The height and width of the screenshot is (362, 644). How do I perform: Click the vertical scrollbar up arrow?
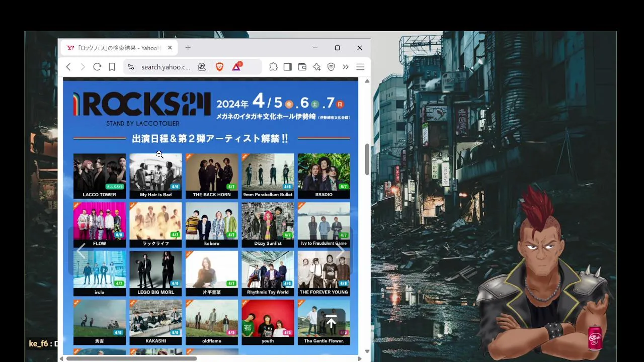pos(367,81)
